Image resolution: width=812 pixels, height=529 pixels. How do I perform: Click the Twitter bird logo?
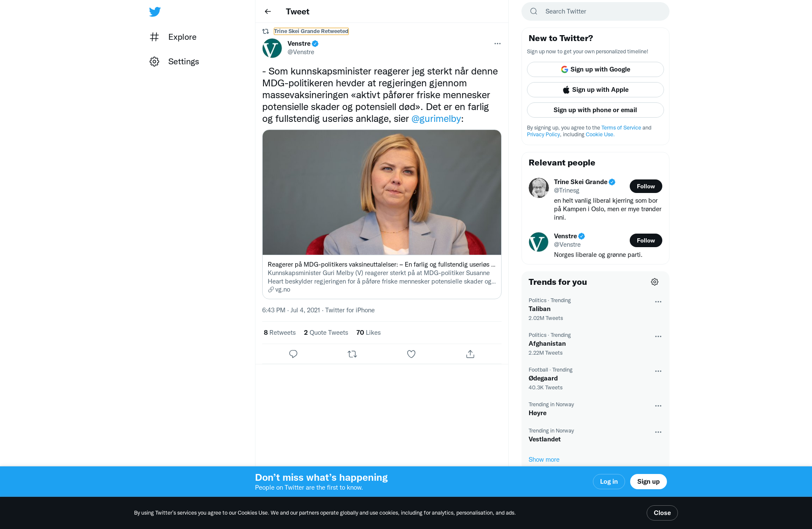coord(155,11)
